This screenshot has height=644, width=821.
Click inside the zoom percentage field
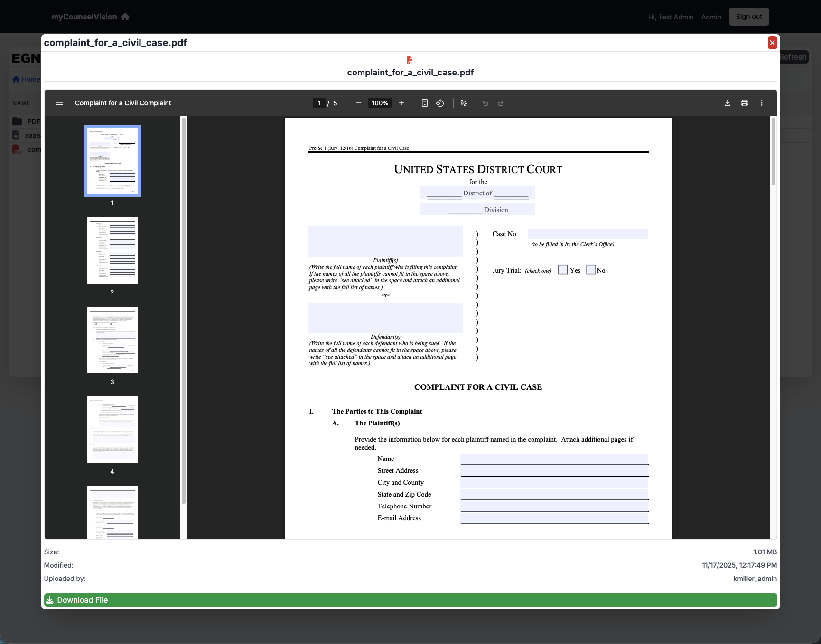(x=379, y=103)
